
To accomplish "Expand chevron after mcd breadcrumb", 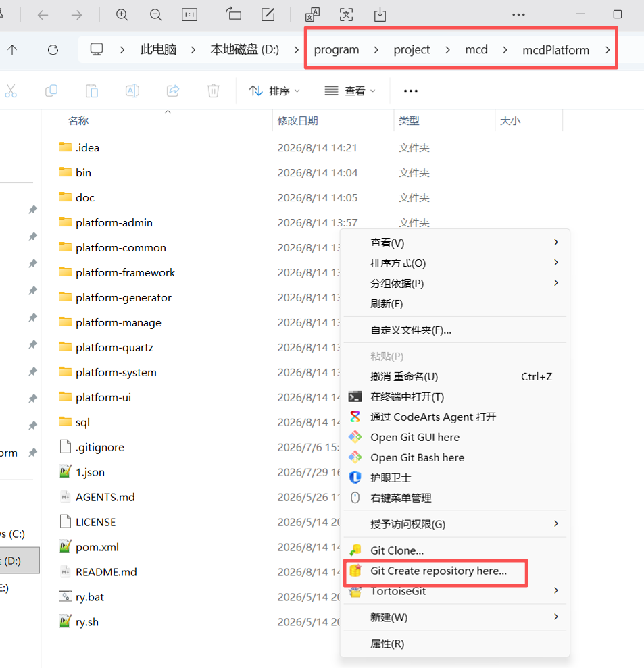I will click(505, 50).
